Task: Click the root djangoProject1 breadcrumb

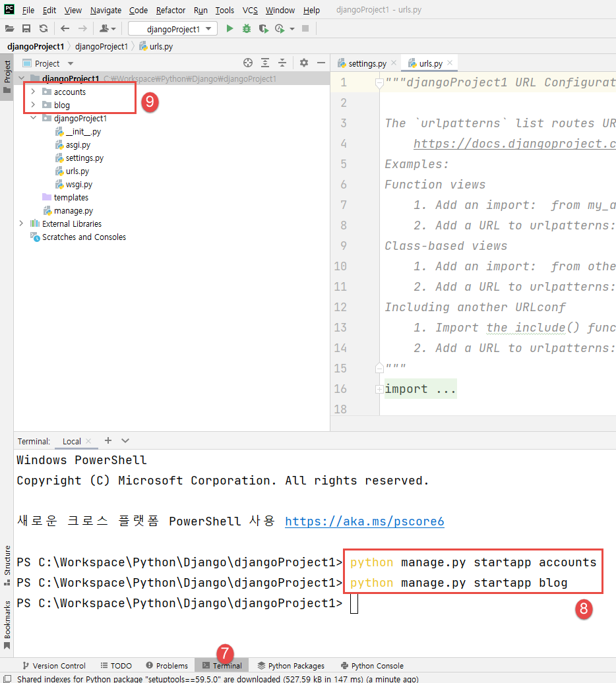Action: tap(36, 46)
